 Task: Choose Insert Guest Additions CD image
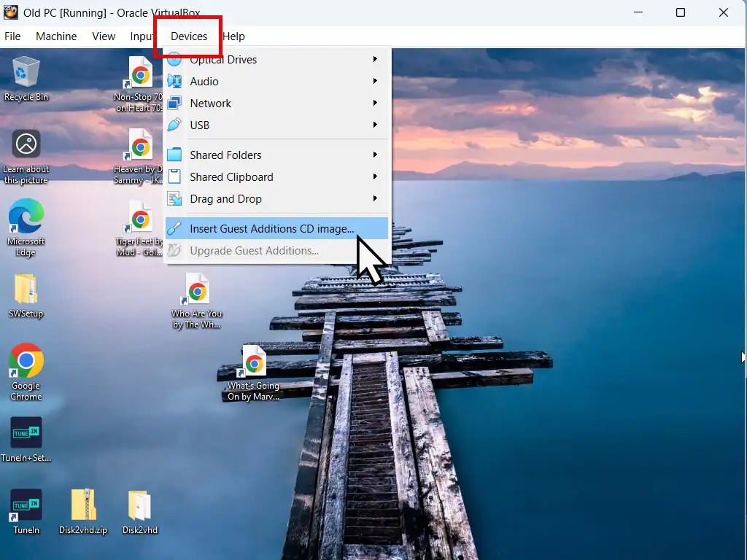click(x=271, y=229)
